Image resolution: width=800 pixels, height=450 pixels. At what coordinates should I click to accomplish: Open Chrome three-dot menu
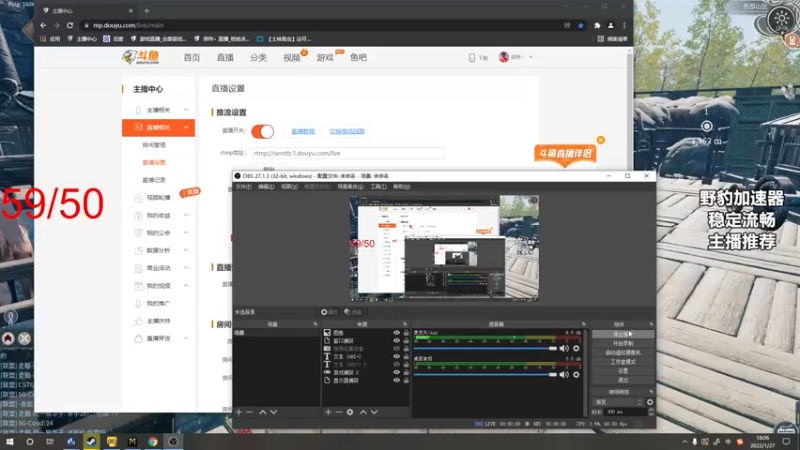624,25
